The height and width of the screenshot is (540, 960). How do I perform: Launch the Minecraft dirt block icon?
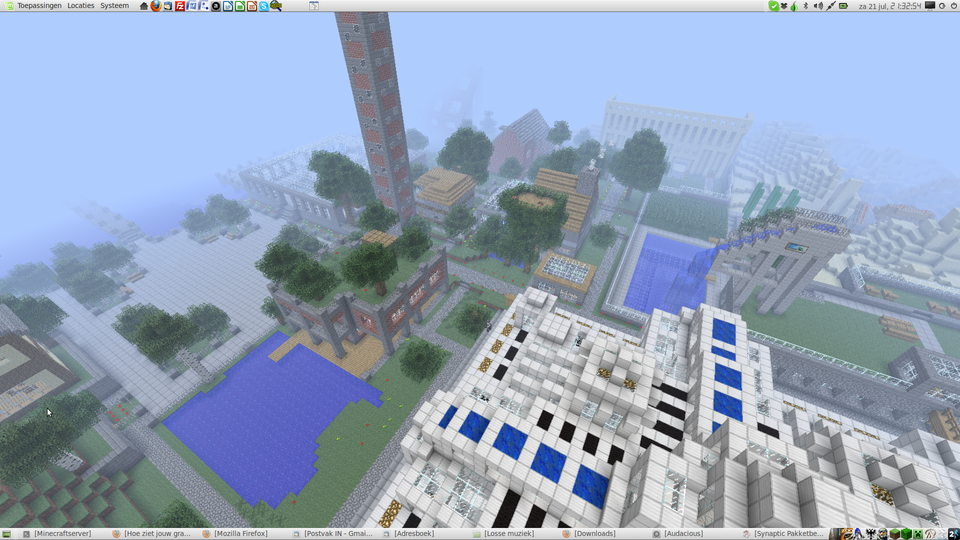coord(895,534)
